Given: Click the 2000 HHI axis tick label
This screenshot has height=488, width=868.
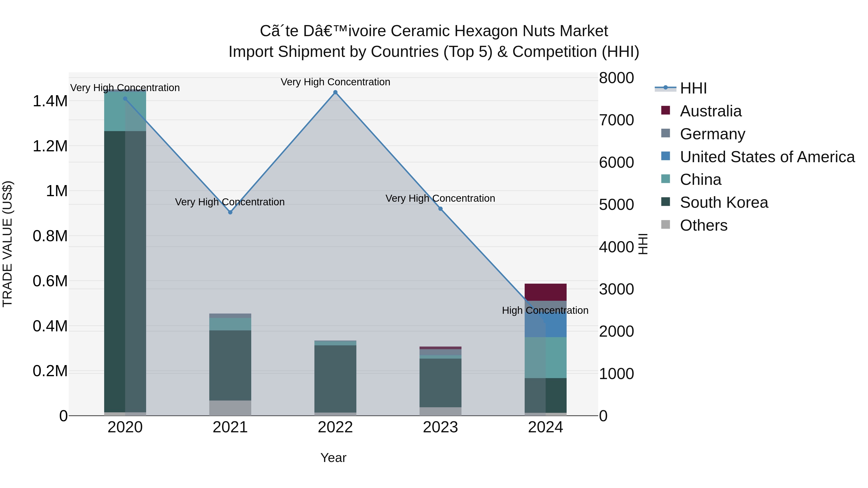Looking at the screenshot, I should point(617,331).
